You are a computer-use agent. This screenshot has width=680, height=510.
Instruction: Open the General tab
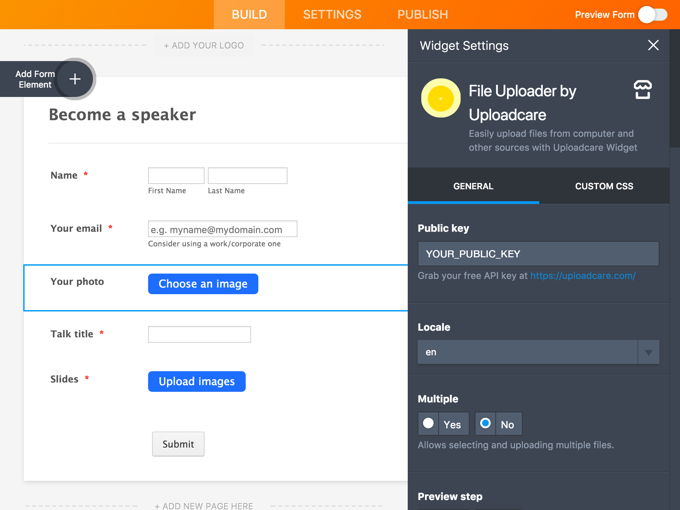[x=473, y=186]
